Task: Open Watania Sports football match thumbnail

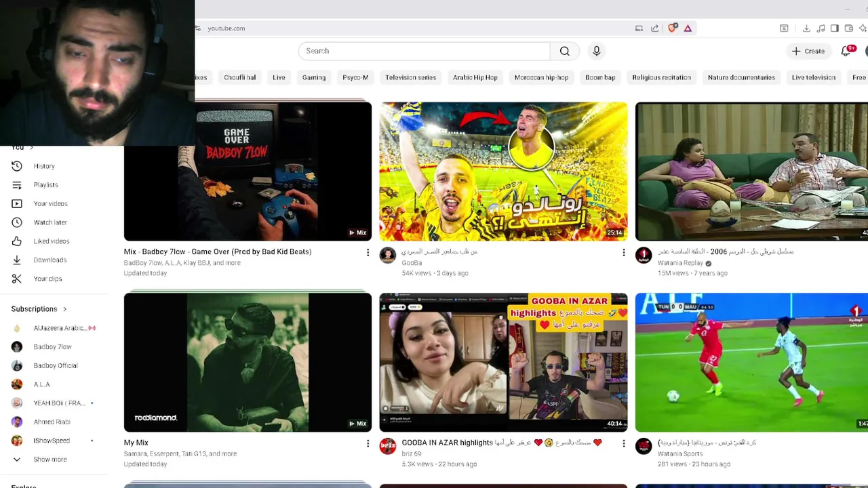Action: (751, 362)
